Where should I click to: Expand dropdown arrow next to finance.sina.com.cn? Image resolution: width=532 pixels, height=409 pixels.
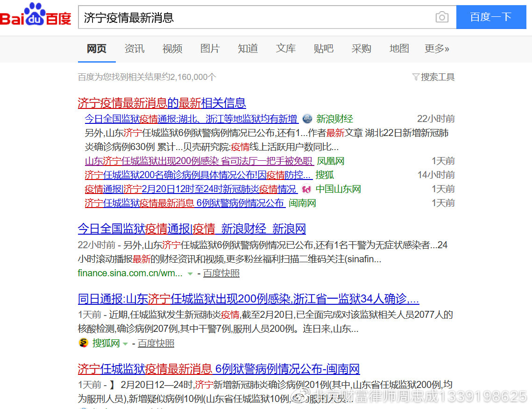[x=190, y=273]
